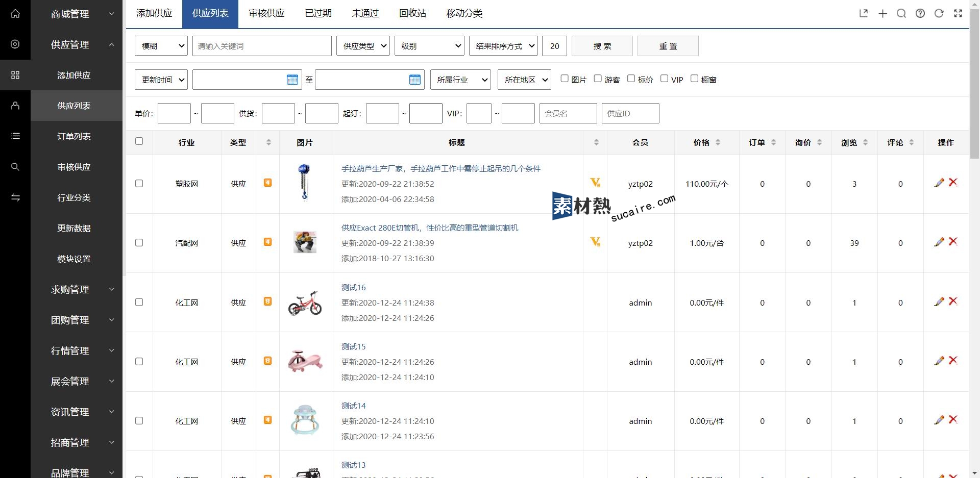This screenshot has width=980, height=478.
Task: Switch to the 审核供应 tab
Action: pyautogui.click(x=266, y=13)
